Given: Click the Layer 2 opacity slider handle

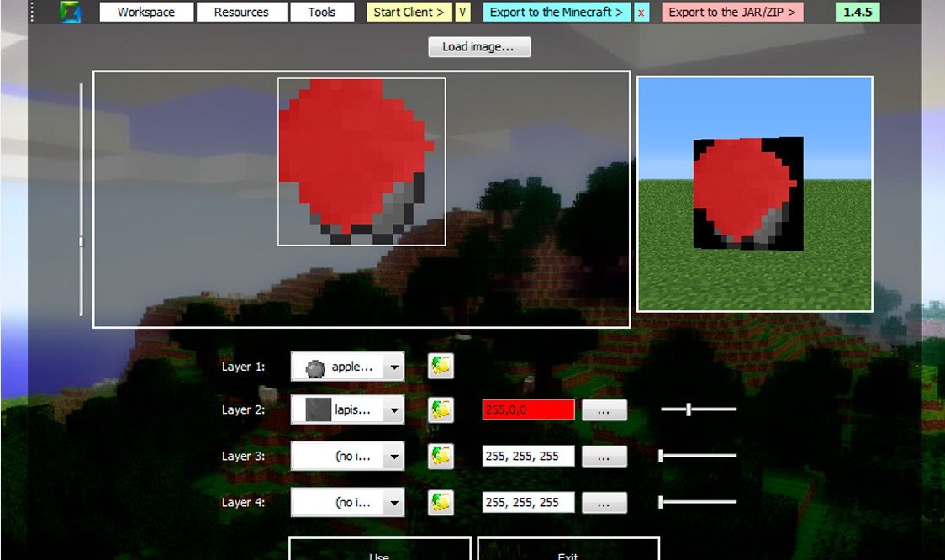Looking at the screenshot, I should tap(689, 409).
